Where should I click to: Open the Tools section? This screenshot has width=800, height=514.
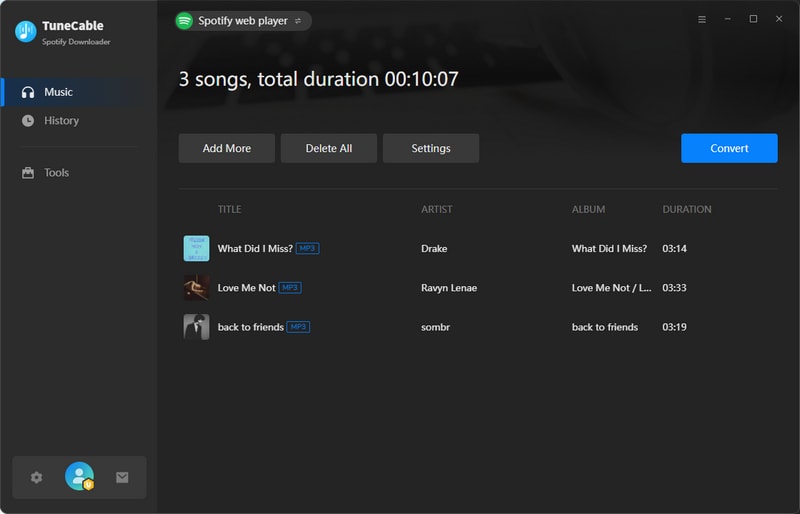pyautogui.click(x=79, y=173)
